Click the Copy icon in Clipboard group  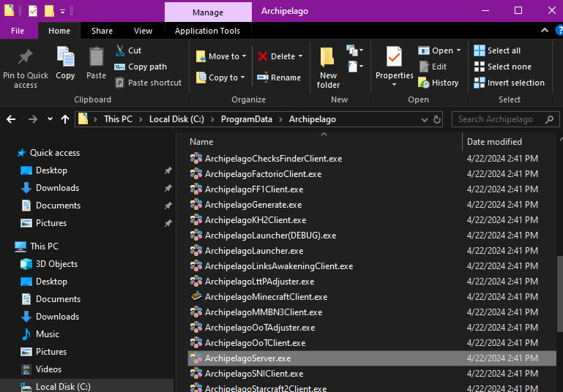[x=65, y=57]
